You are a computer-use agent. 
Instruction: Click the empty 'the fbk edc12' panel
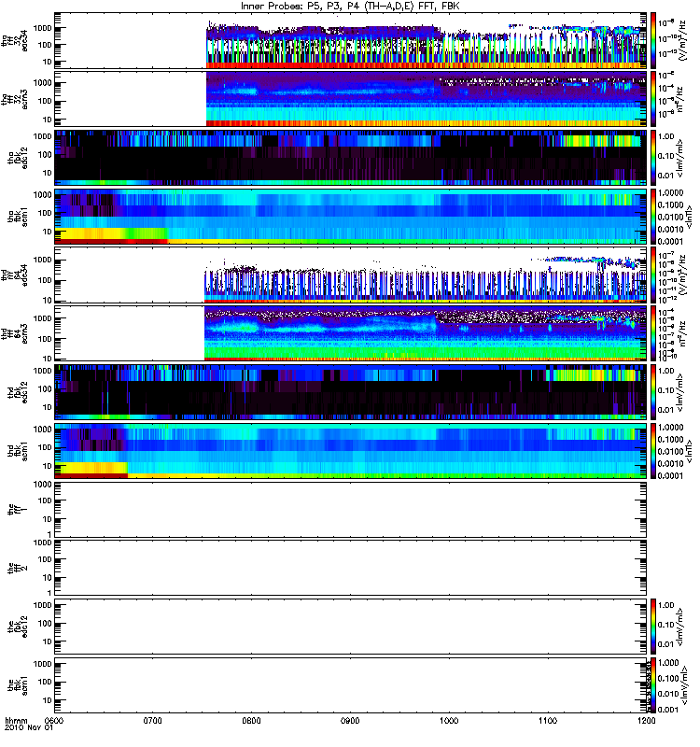[351, 627]
